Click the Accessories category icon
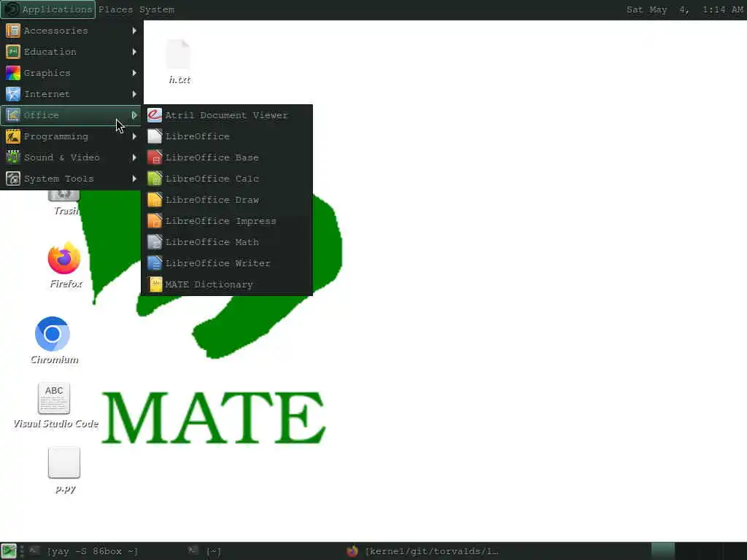Screen dimensions: 747x560 point(13,31)
